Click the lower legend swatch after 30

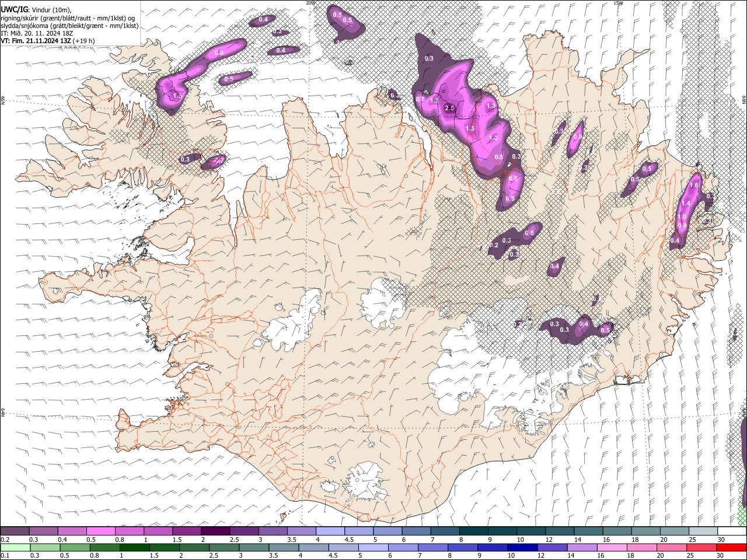click(732, 547)
